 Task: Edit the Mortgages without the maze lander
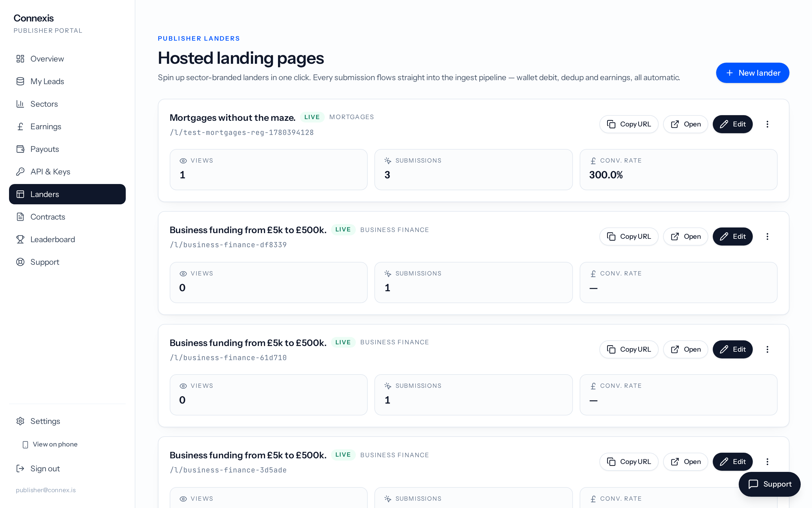coord(732,124)
